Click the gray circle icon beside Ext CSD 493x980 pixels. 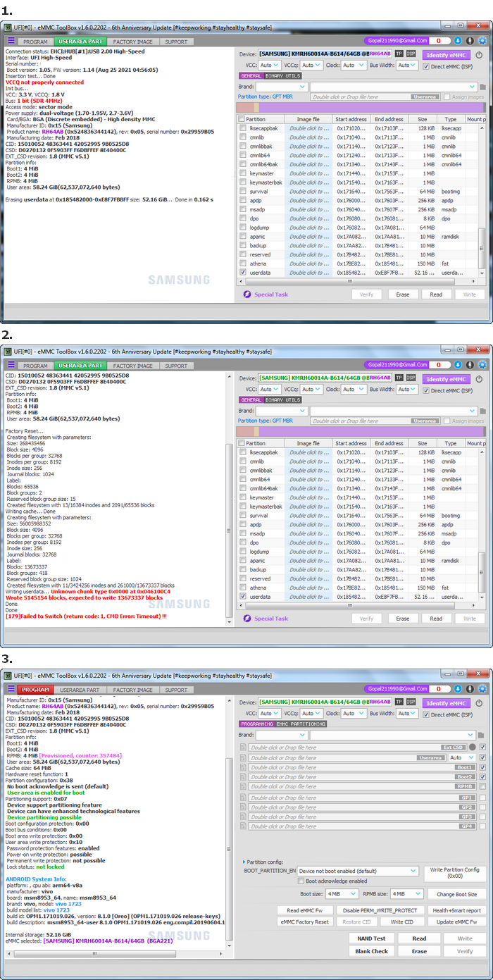[x=473, y=747]
